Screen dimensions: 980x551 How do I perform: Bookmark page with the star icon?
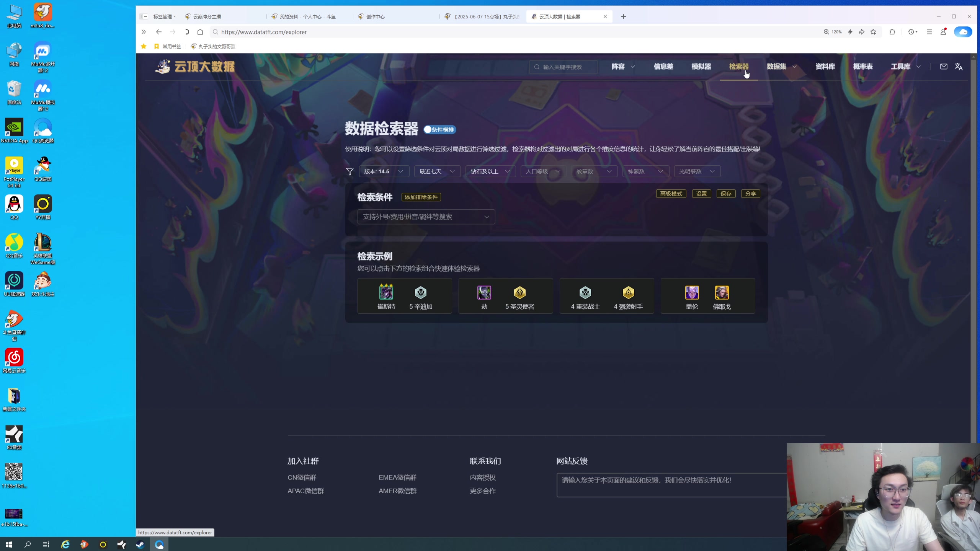pyautogui.click(x=873, y=32)
